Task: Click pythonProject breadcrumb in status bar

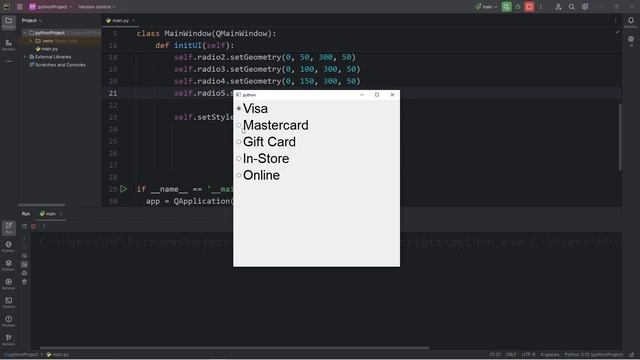Action: click(21, 355)
